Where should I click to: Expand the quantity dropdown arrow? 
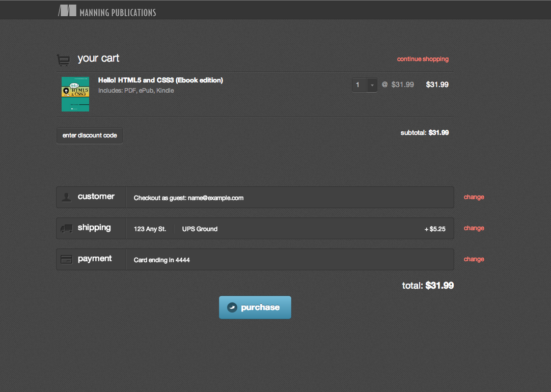pos(372,85)
